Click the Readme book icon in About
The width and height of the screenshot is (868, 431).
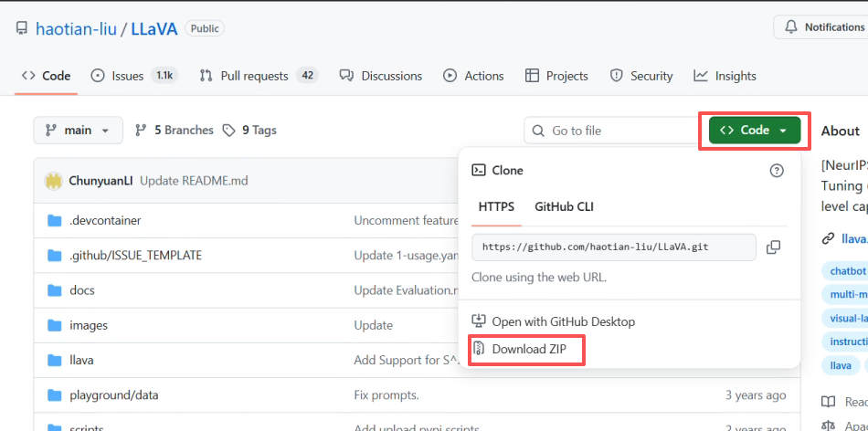(828, 402)
